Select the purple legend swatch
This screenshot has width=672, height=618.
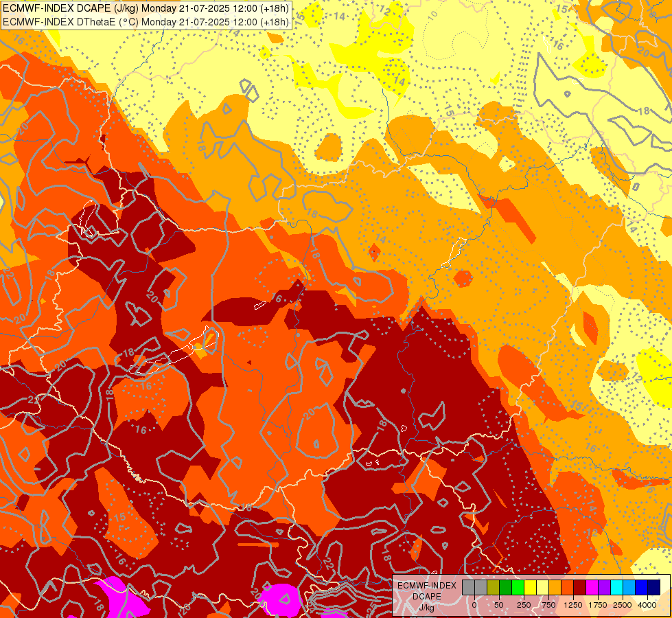click(605, 588)
